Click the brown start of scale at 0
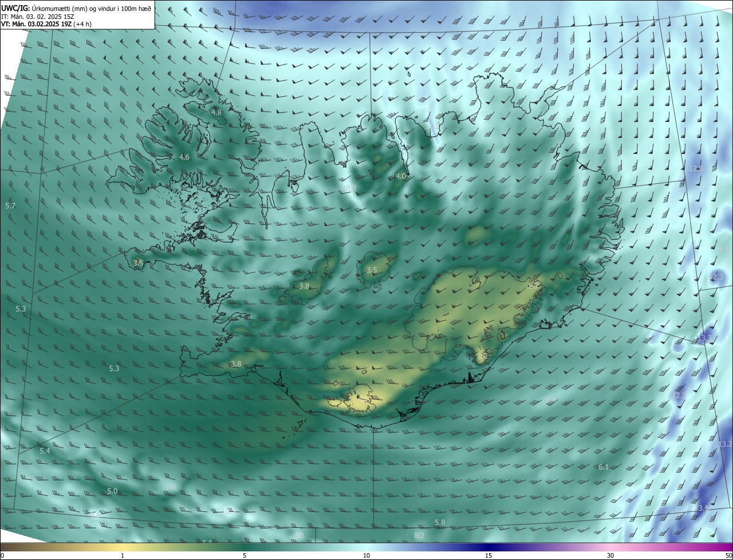Screen dimensions: 733x560 click(x=3, y=547)
